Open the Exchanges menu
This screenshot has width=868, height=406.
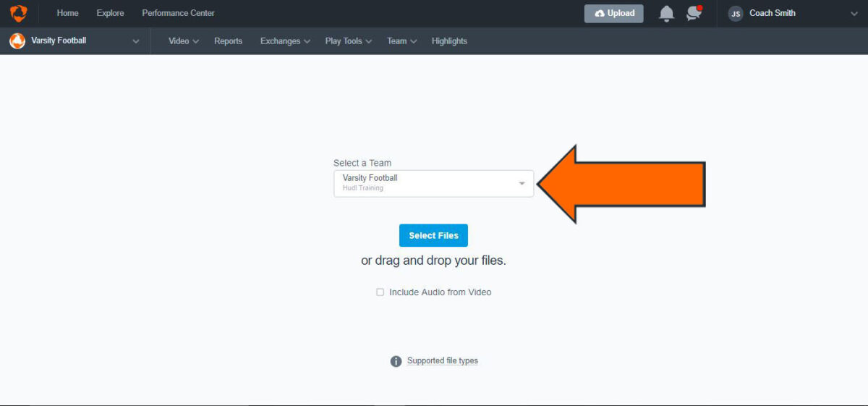click(285, 41)
